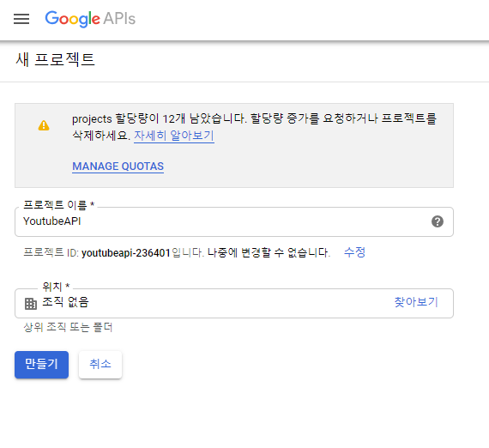
Task: Open the 자세히 알아보기 link
Action: tap(174, 136)
